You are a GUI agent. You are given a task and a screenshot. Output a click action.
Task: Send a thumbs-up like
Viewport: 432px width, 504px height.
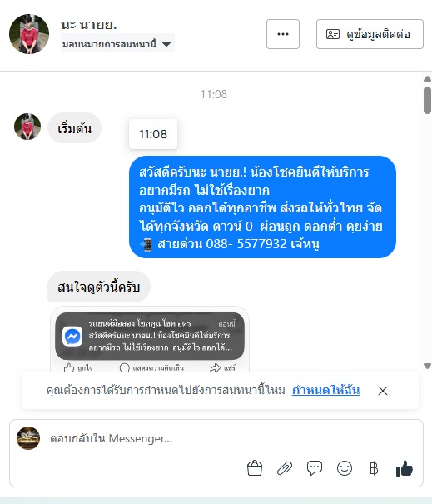pyautogui.click(x=405, y=468)
